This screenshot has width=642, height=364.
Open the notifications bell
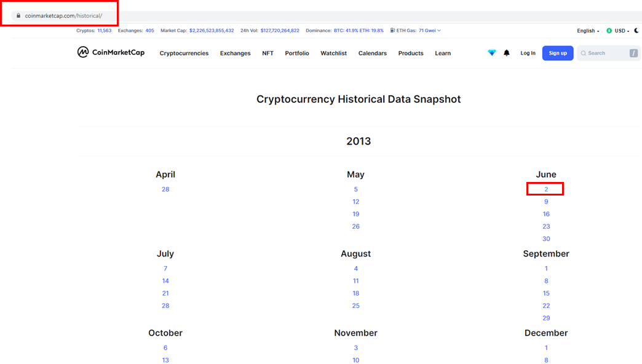[x=506, y=53]
